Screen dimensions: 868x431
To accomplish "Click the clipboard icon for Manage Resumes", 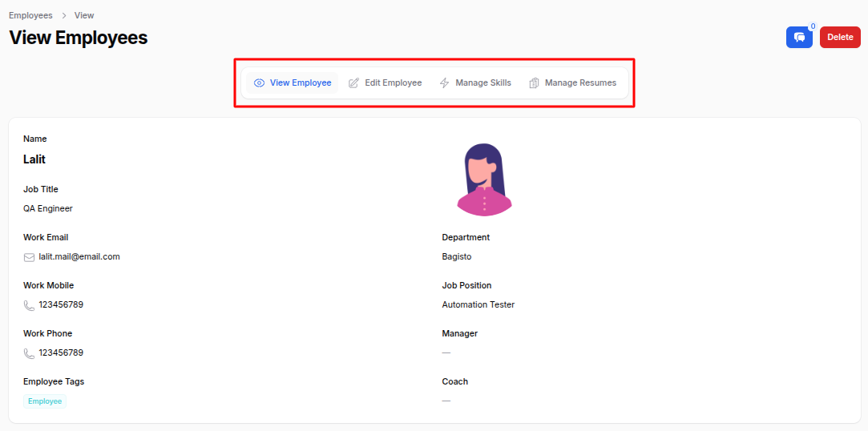I will click(x=534, y=83).
